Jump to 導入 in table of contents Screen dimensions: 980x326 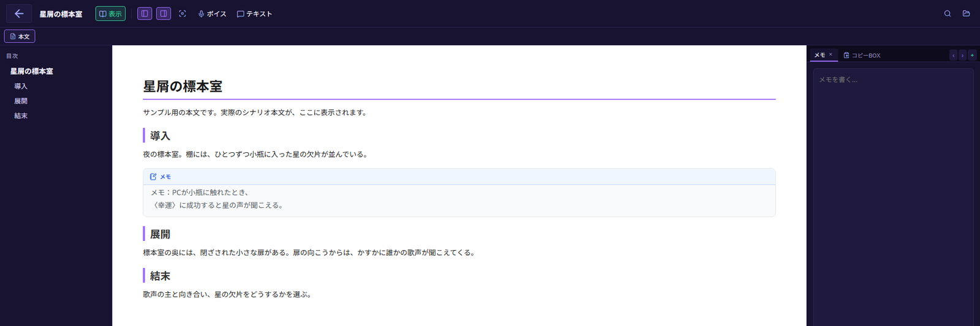(21, 86)
